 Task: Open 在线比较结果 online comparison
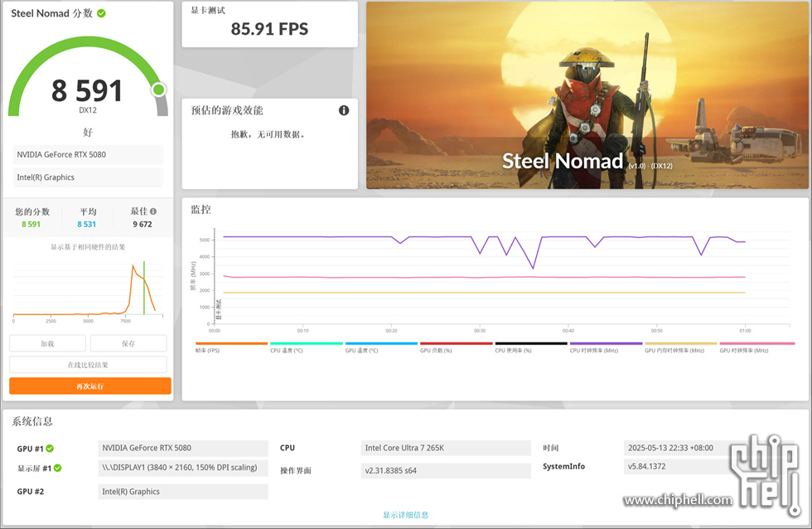88,365
